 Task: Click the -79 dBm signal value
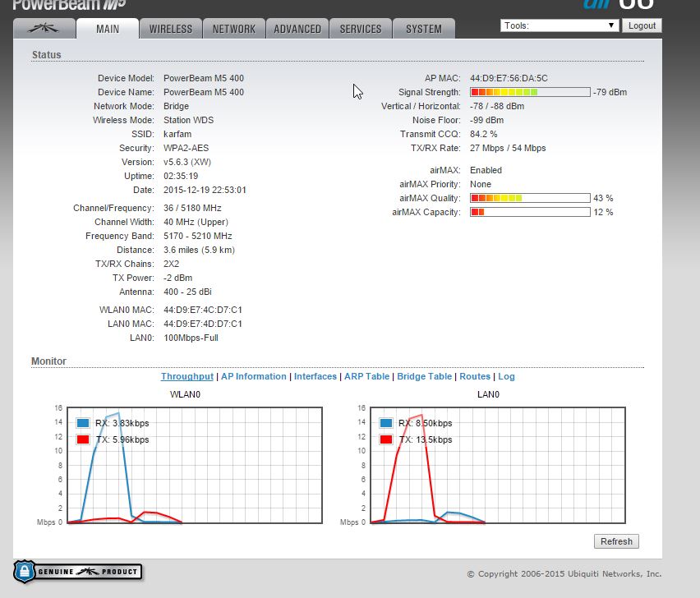[610, 92]
